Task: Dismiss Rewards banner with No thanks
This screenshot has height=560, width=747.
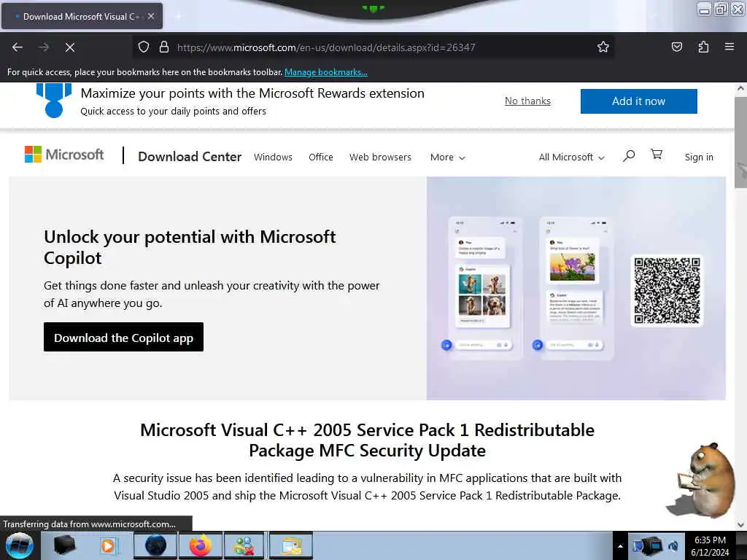Action: (527, 101)
